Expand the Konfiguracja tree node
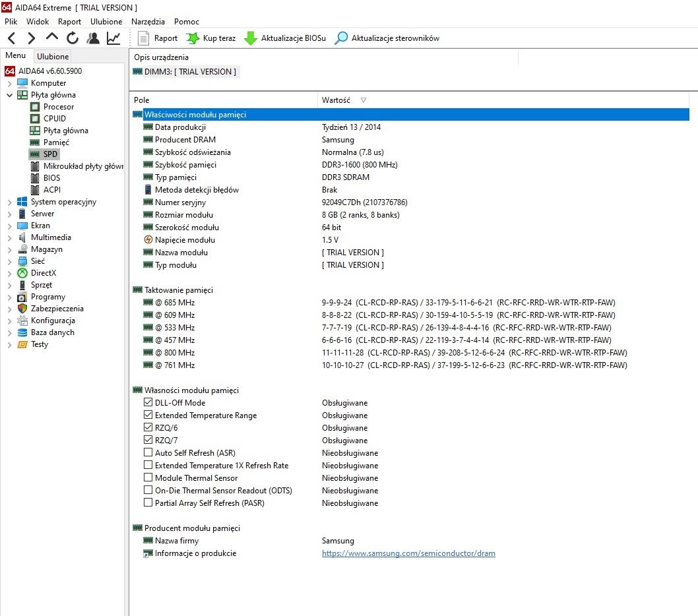Screen dimensions: 698x616 point(9,321)
